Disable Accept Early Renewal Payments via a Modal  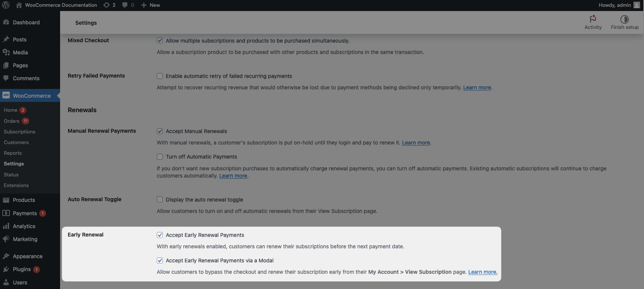159,260
